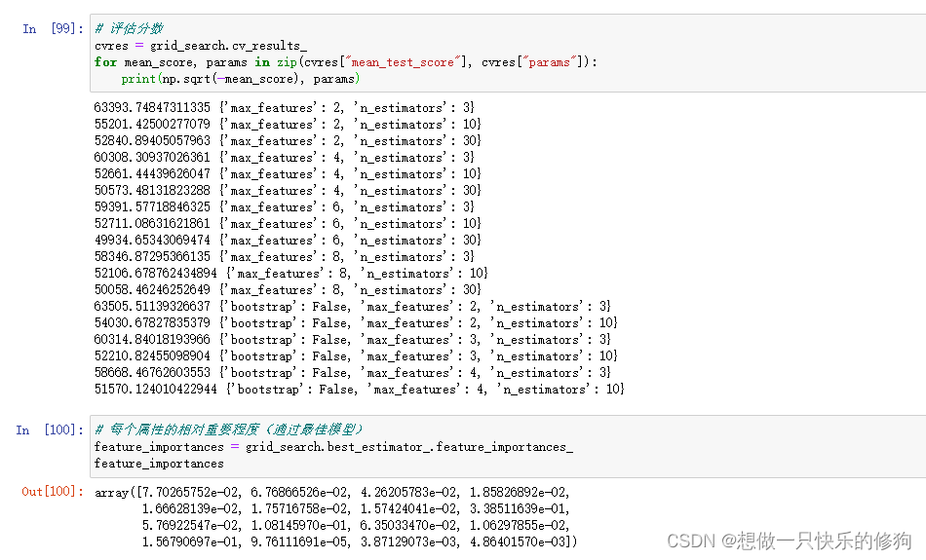Click array value 6.76866526e-02
The width and height of the screenshot is (926, 560).
point(300,492)
